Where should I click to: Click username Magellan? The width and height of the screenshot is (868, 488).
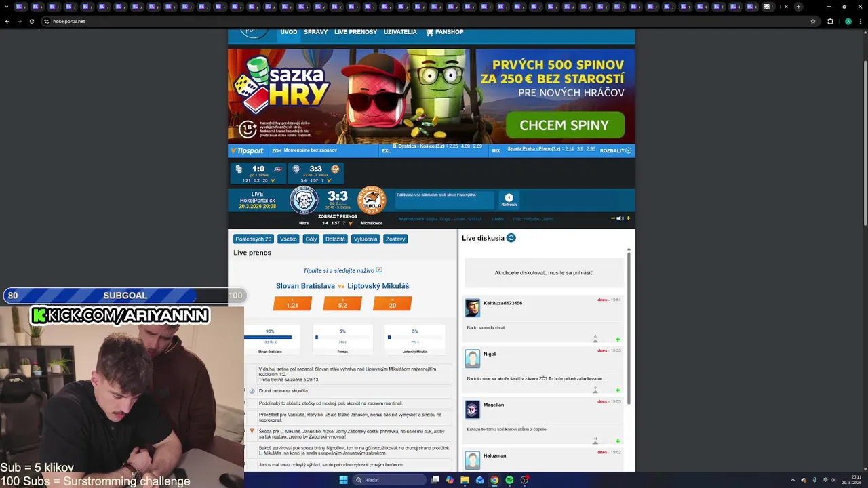(x=494, y=405)
